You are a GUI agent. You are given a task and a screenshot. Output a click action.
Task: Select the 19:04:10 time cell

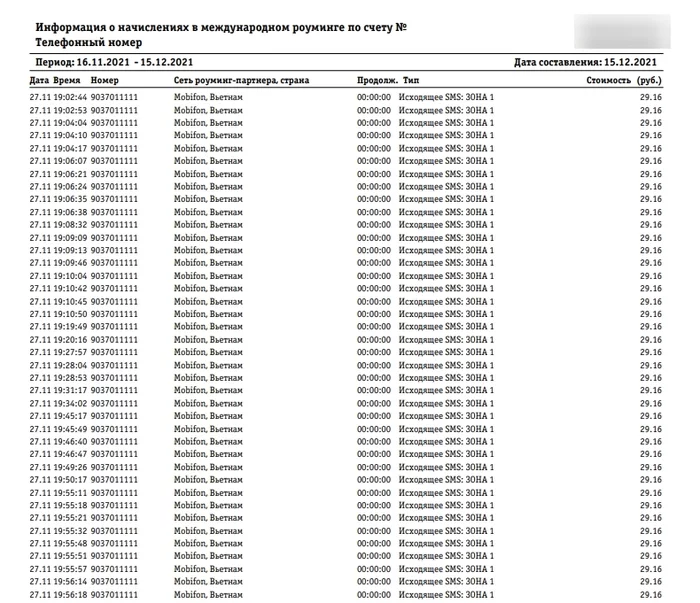(x=70, y=135)
